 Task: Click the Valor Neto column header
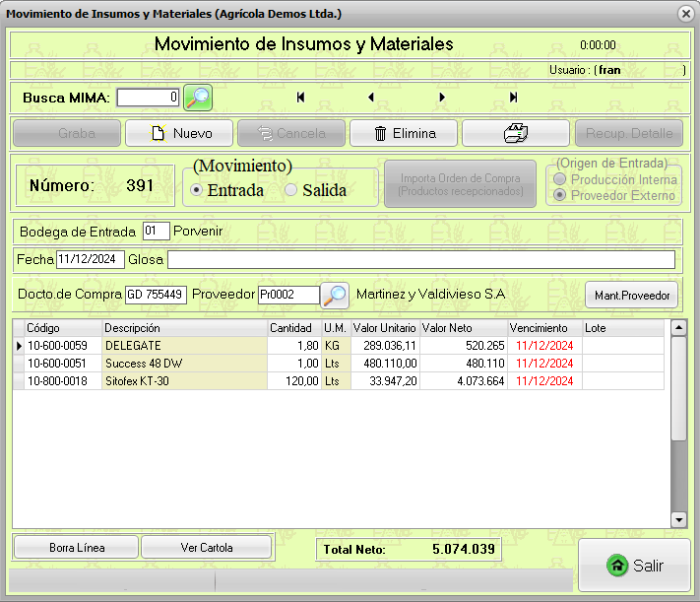(464, 328)
